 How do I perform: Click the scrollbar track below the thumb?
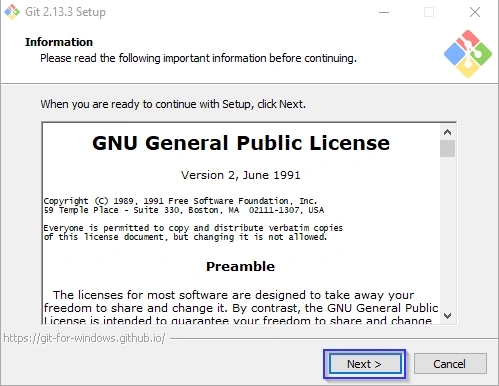click(447, 232)
